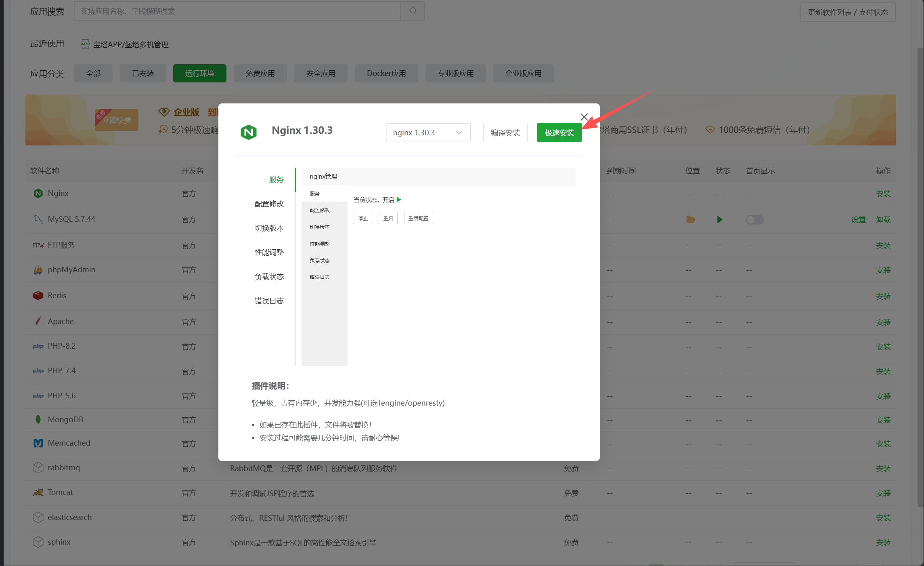The width and height of the screenshot is (924, 566).
Task: Click the Nginx row icon in software list
Action: tap(38, 193)
